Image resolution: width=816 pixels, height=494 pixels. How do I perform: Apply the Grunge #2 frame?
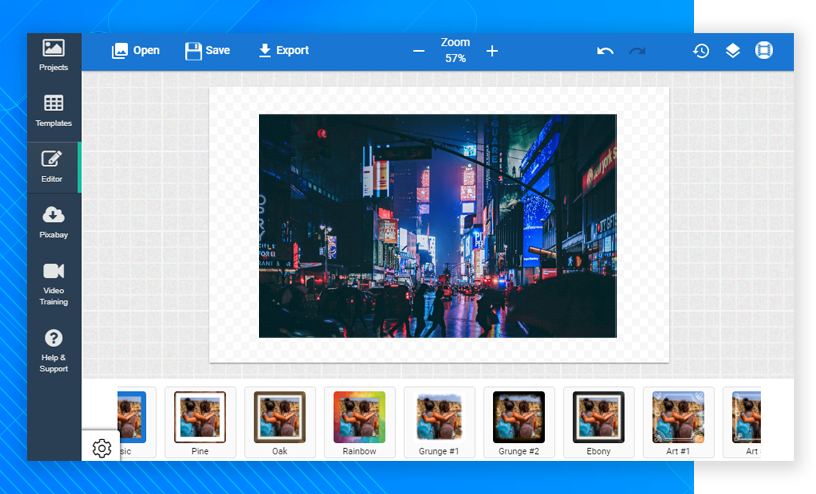click(519, 423)
